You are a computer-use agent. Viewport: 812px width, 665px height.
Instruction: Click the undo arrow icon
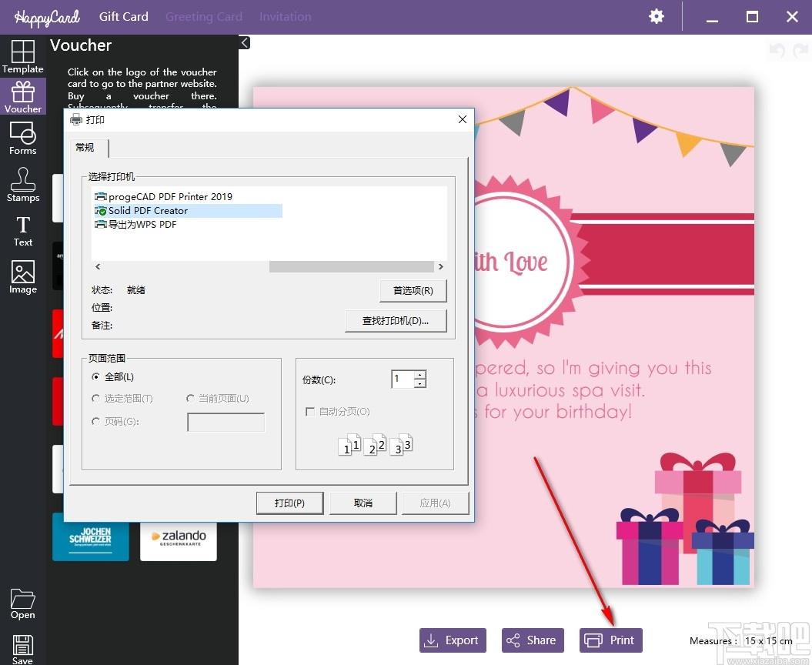[x=777, y=50]
